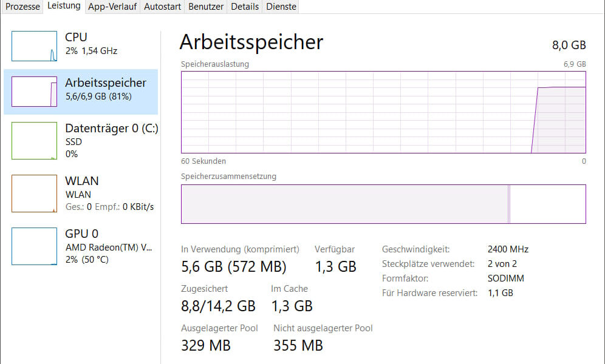Open the Benutzer tab

(205, 6)
